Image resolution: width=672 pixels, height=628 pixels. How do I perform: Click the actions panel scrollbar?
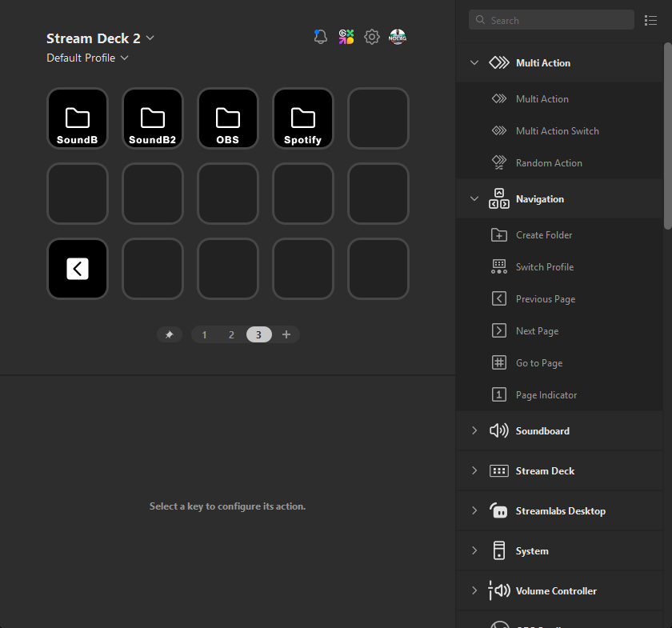coord(668,136)
